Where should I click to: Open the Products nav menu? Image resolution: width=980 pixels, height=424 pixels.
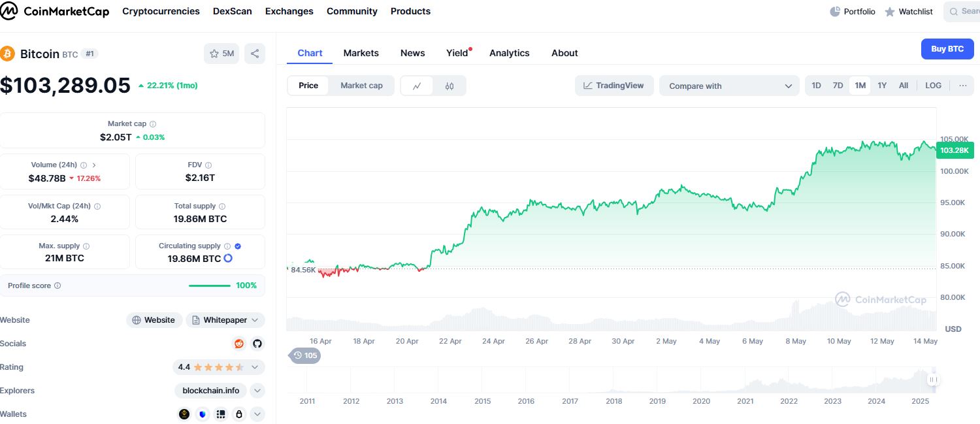click(410, 11)
